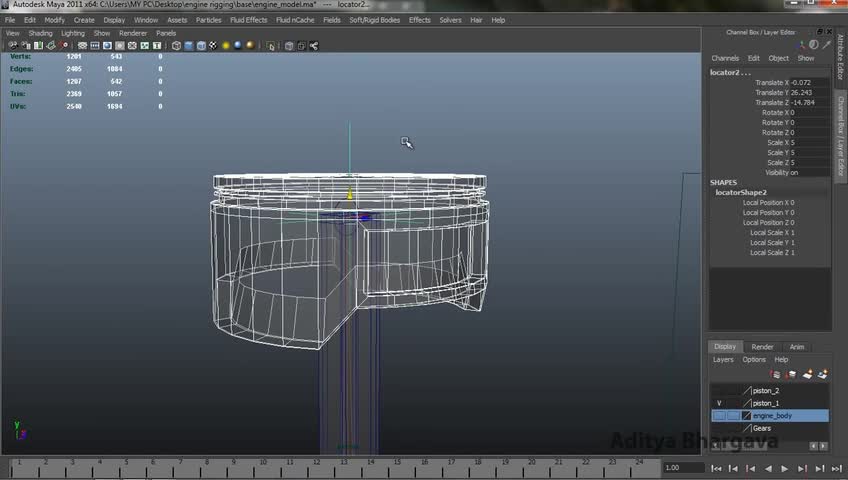The image size is (848, 480).
Task: Jump to start of playback range
Action: (716, 468)
